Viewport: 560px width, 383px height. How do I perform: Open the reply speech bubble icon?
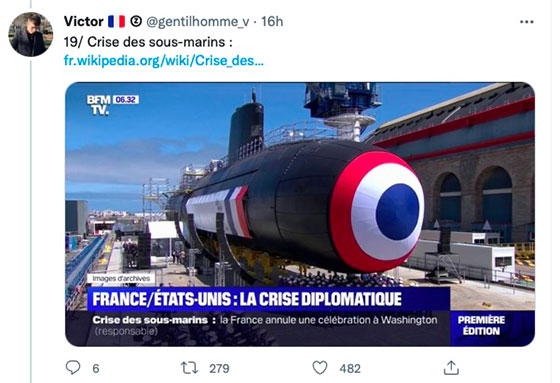point(73,367)
